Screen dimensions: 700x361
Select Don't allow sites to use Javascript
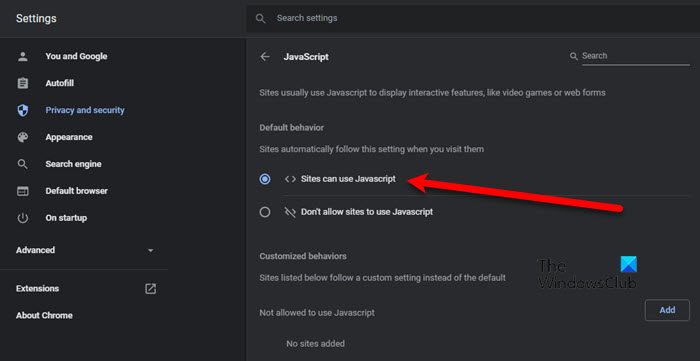(265, 212)
